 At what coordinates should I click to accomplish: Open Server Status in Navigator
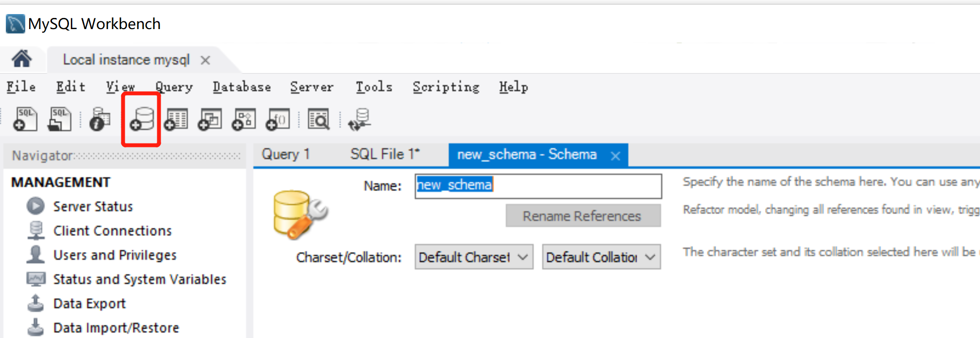(x=93, y=207)
